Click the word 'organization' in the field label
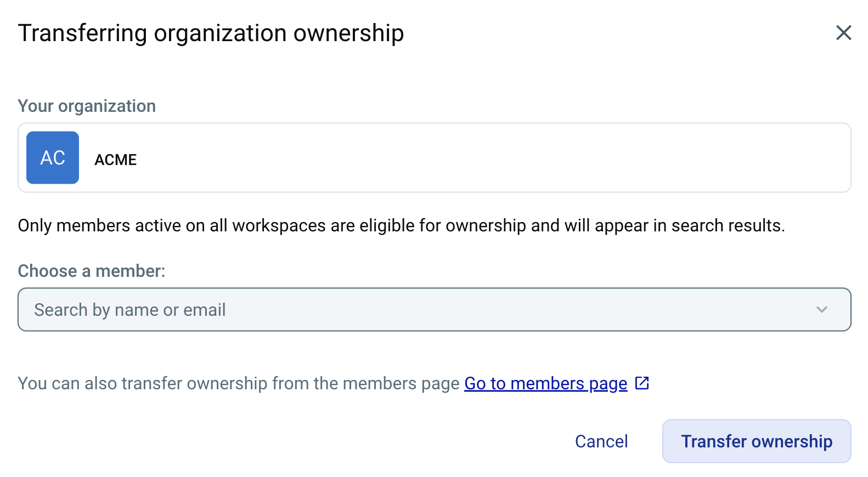This screenshot has height=477, width=868. click(x=106, y=106)
